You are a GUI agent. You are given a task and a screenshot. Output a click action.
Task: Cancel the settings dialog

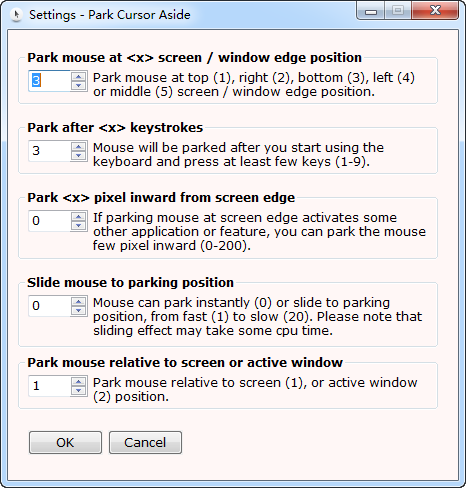click(x=145, y=443)
